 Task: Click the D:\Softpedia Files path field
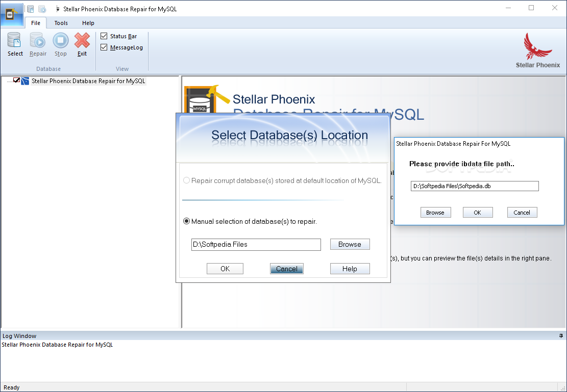click(256, 245)
